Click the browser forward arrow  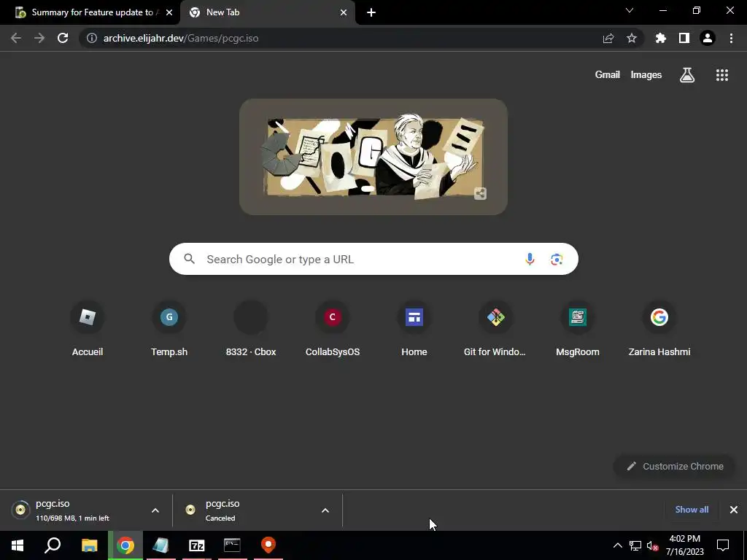(39, 38)
